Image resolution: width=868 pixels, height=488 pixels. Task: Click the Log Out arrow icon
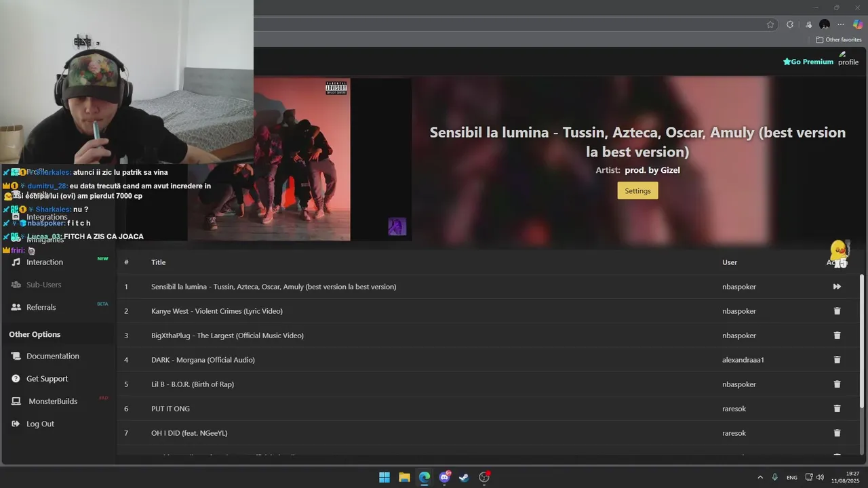(x=16, y=424)
